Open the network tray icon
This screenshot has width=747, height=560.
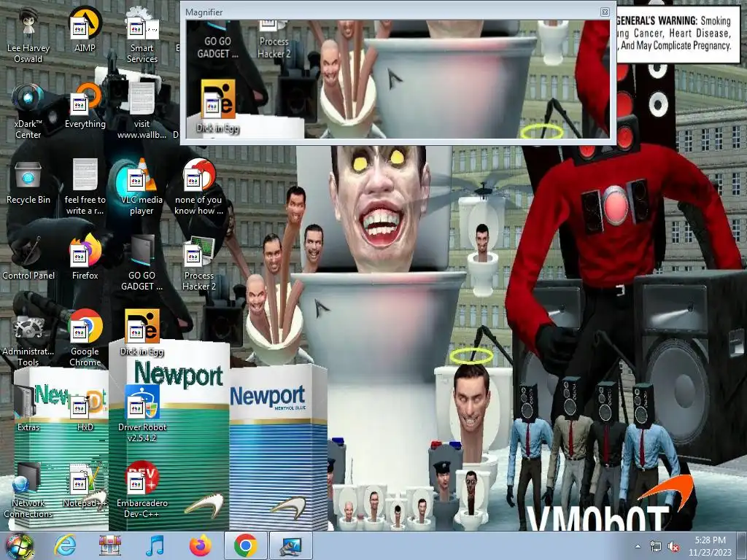coord(656,546)
